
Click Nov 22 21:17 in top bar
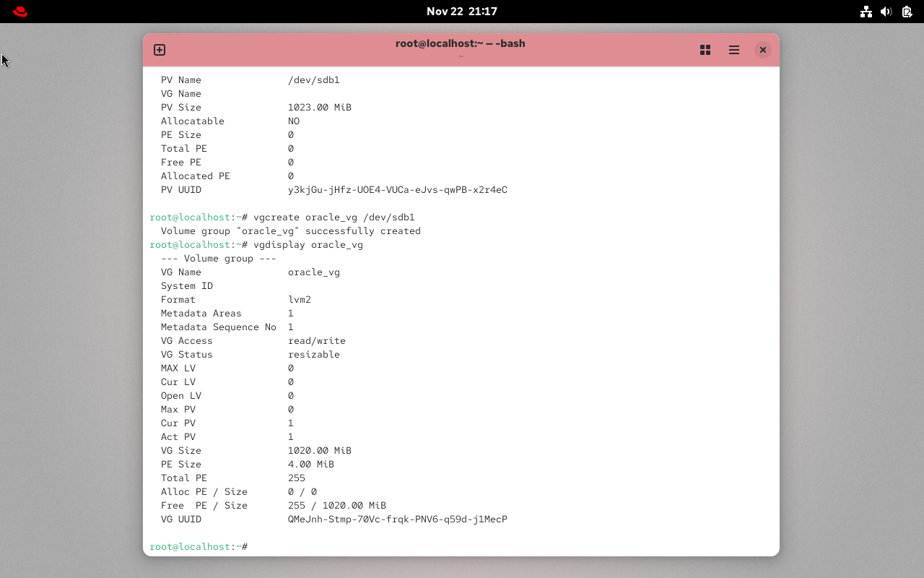pyautogui.click(x=462, y=11)
